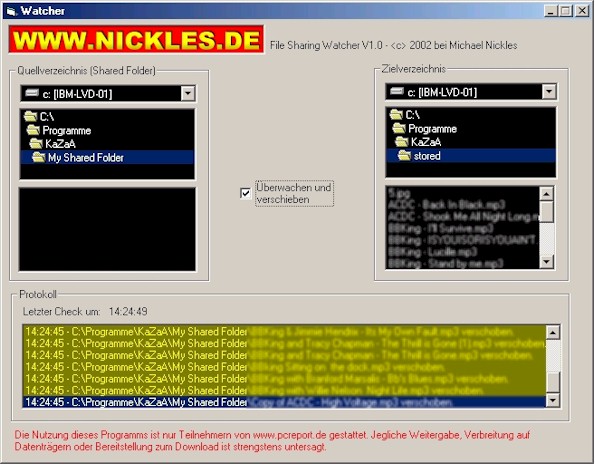595x465 pixels.
Task: Click the C:\ folder icon in the source tree
Action: (30, 116)
